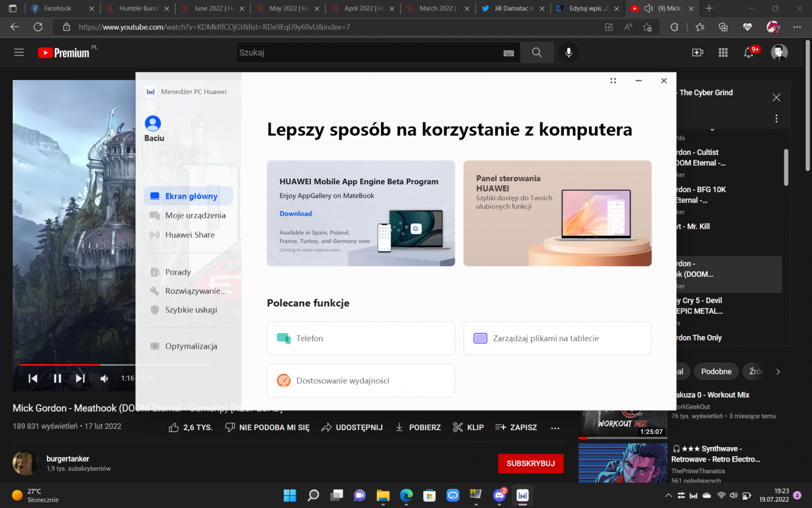The height and width of the screenshot is (508, 812).
Task: Open Discord from taskbar
Action: (499, 495)
